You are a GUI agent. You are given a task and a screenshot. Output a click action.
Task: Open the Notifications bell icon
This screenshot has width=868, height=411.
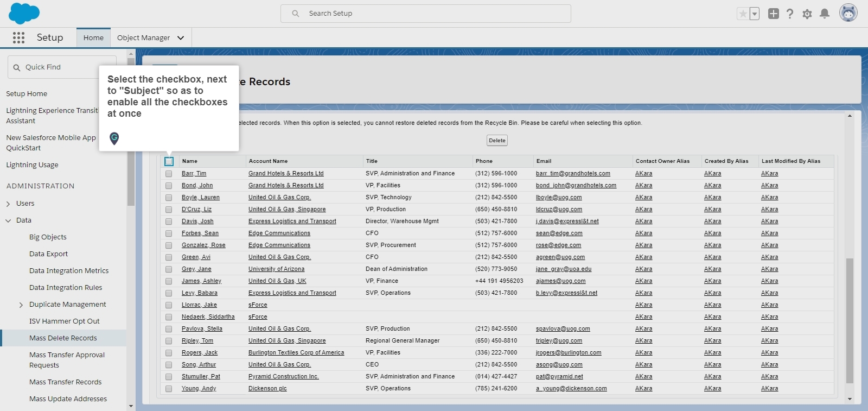pos(825,14)
